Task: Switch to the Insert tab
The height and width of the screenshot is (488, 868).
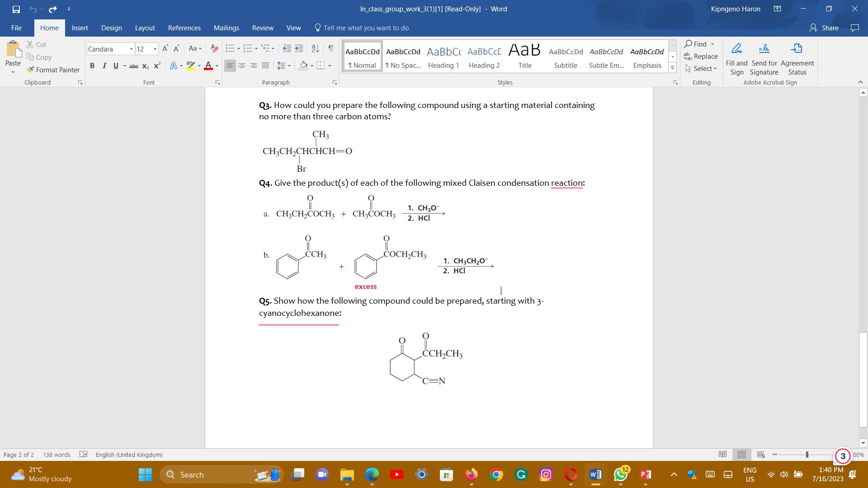Action: pyautogui.click(x=80, y=28)
